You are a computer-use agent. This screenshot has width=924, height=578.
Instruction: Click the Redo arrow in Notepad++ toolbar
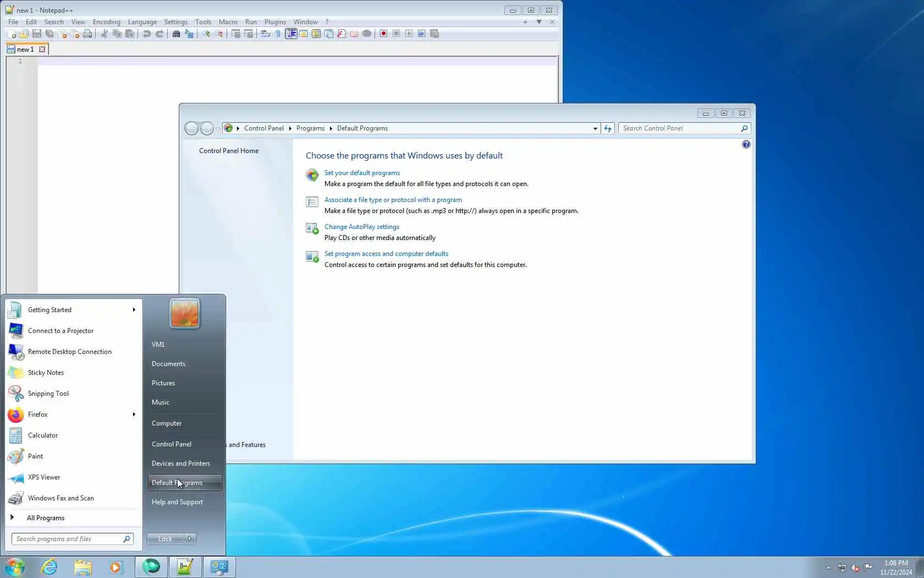click(x=159, y=34)
